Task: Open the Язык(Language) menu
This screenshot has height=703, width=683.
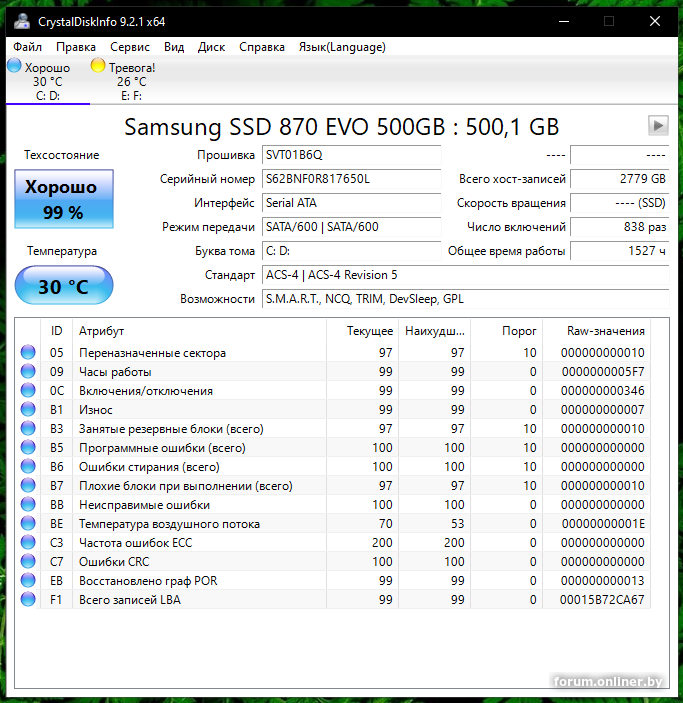Action: coord(342,47)
